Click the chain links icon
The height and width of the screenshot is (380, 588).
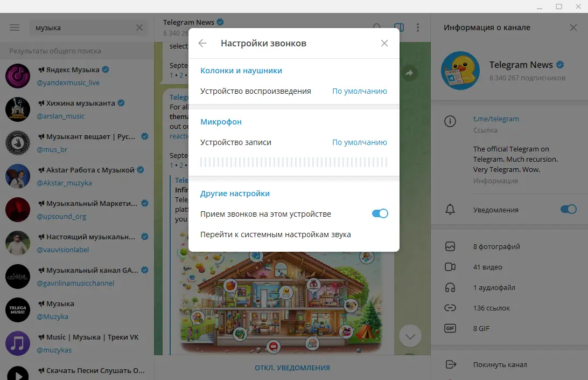[x=450, y=308]
